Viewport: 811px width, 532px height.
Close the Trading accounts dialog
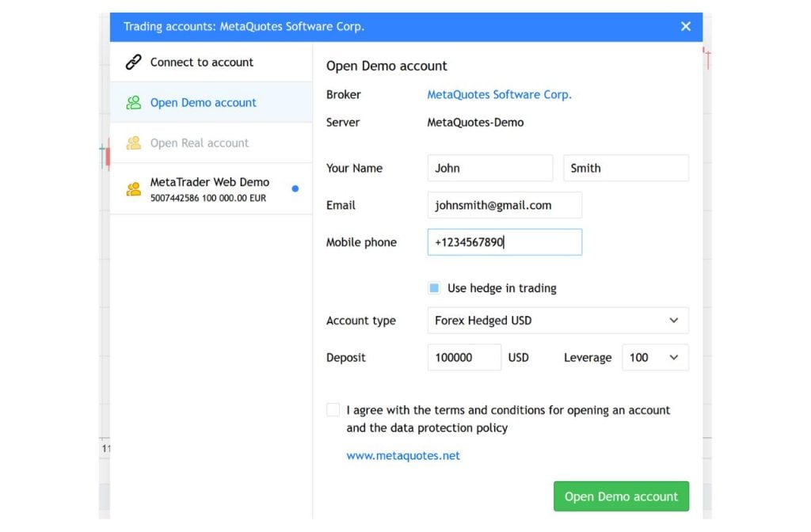[x=685, y=26]
